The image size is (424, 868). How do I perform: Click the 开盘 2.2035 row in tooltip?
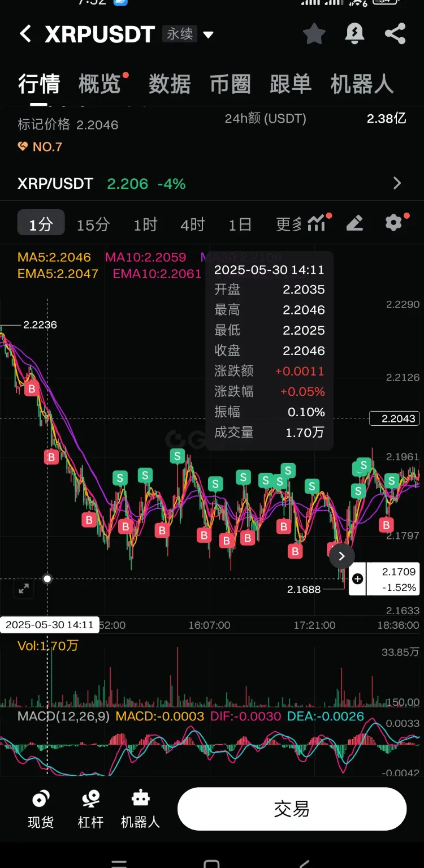tap(270, 290)
